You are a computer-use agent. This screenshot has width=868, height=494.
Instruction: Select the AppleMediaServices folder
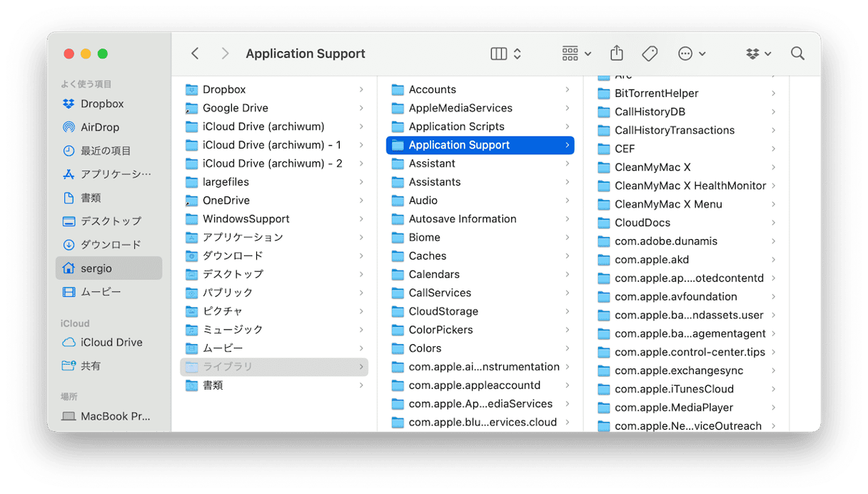pos(480,108)
